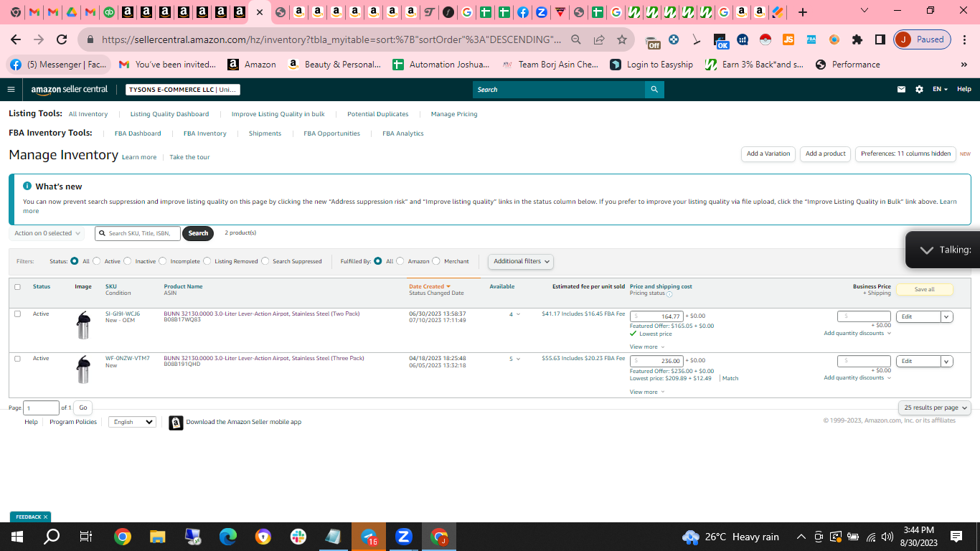Click the Take the tour link
This screenshot has height=551, width=980.
(x=189, y=157)
